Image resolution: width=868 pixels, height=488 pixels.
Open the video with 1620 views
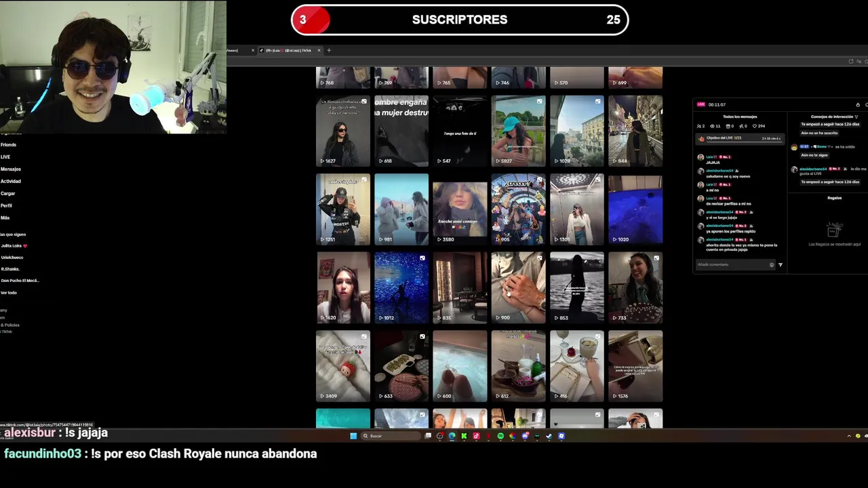(x=343, y=287)
